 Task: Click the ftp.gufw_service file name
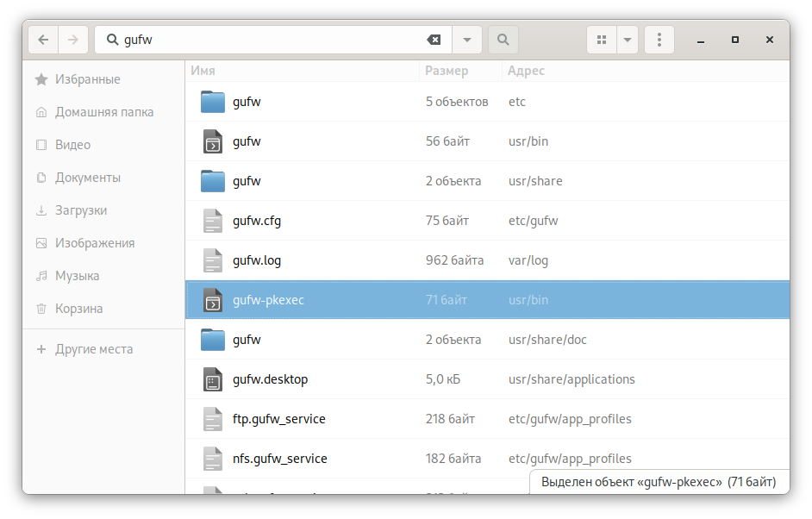pos(279,419)
